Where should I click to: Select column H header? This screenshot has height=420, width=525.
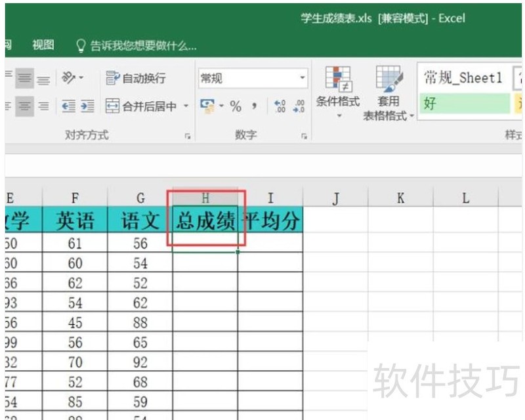point(205,198)
